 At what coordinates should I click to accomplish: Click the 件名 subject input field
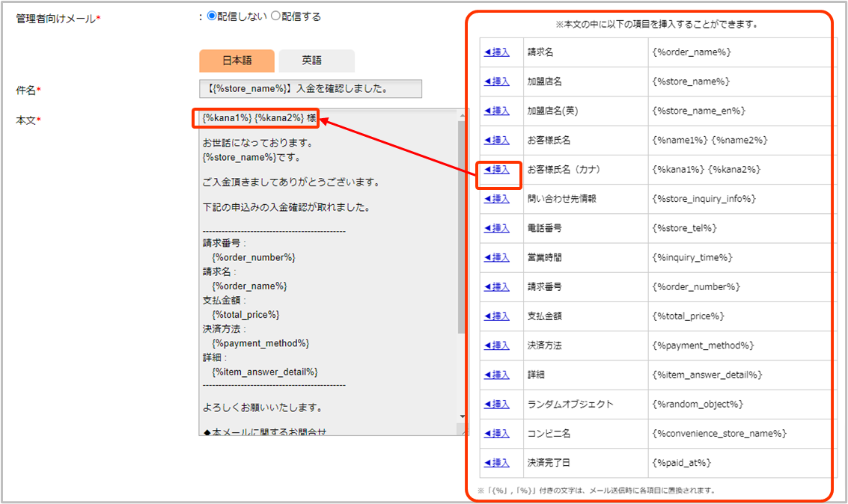tap(311, 90)
